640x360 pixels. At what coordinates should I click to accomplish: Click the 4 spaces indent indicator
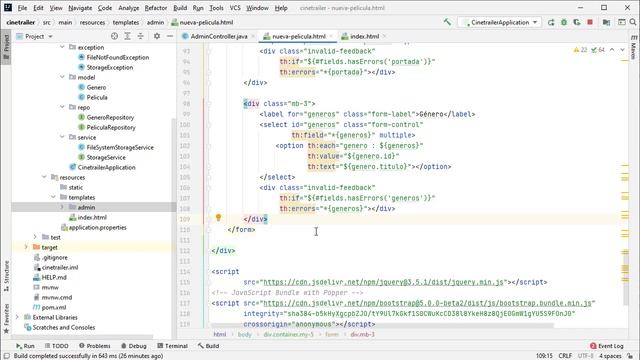pos(610,356)
